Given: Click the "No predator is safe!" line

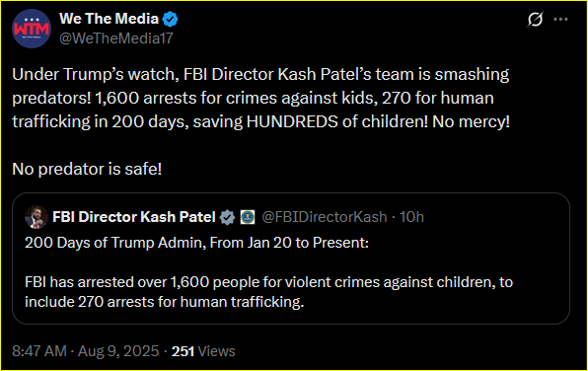Looking at the screenshot, I should [x=87, y=169].
